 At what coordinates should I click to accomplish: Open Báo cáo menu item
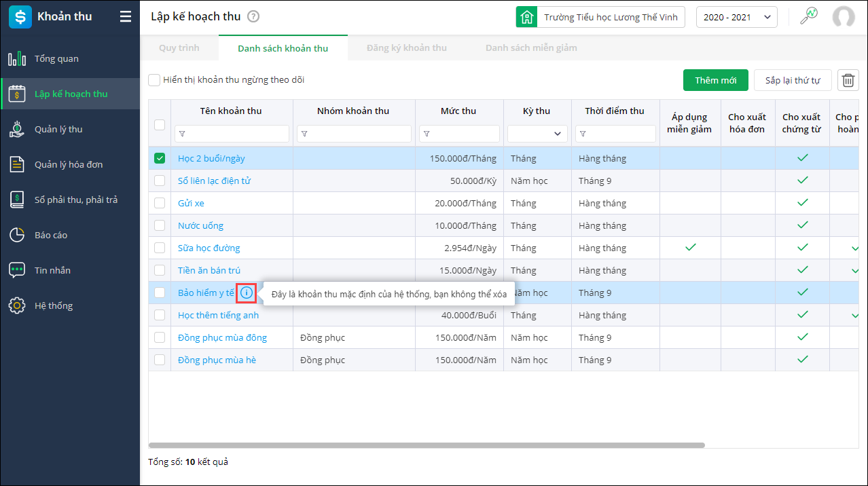(70, 235)
